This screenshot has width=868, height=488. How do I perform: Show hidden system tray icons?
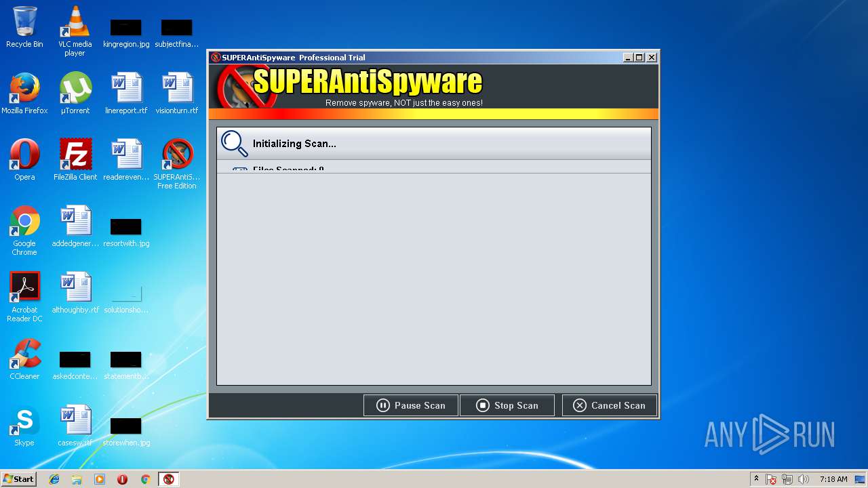pyautogui.click(x=756, y=479)
